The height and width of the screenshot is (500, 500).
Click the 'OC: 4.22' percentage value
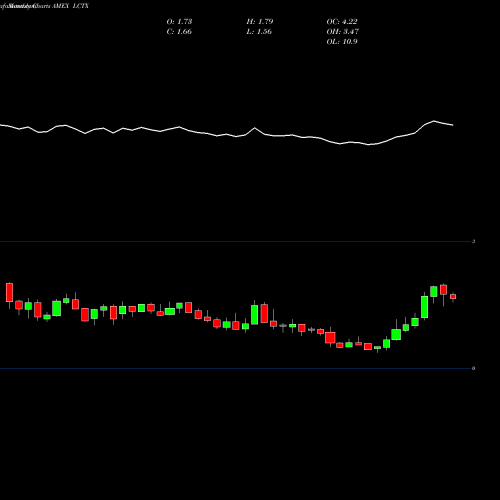tap(342, 22)
